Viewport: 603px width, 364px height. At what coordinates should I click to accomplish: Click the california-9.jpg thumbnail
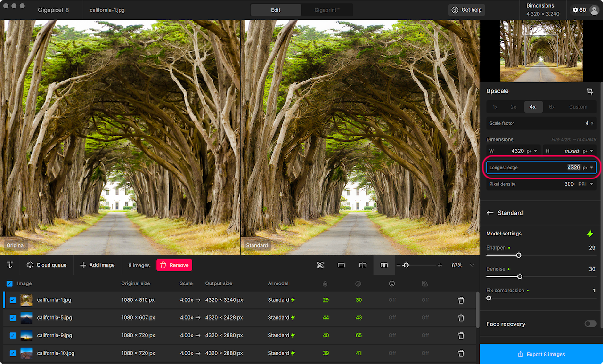(x=26, y=335)
